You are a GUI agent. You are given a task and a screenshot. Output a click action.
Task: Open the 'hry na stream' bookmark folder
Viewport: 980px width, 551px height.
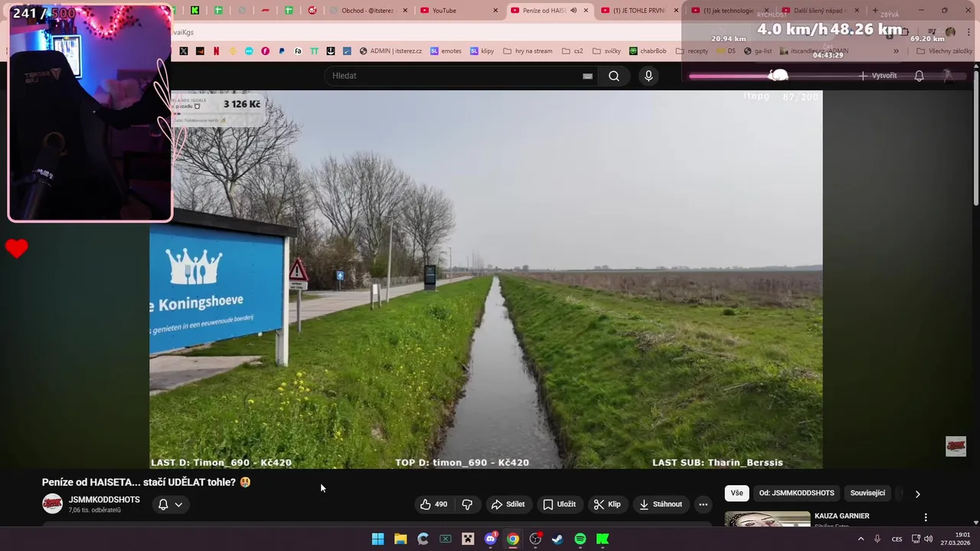click(528, 51)
